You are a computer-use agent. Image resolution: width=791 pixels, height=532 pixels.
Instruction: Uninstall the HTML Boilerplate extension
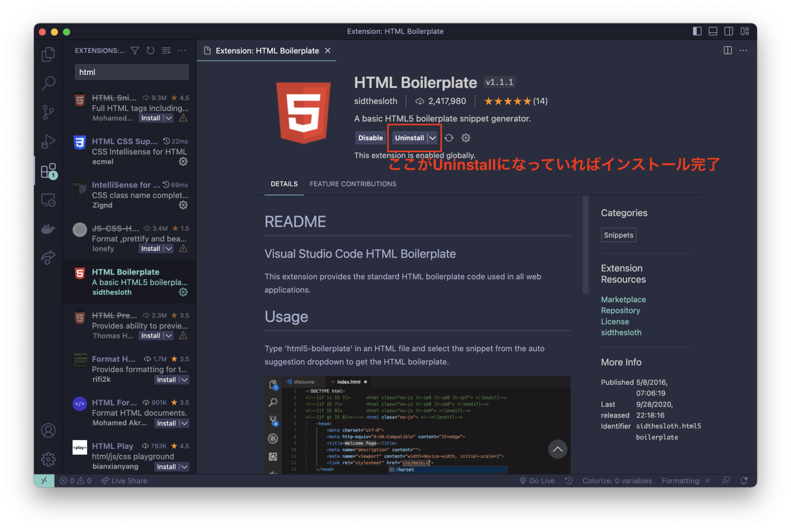409,138
